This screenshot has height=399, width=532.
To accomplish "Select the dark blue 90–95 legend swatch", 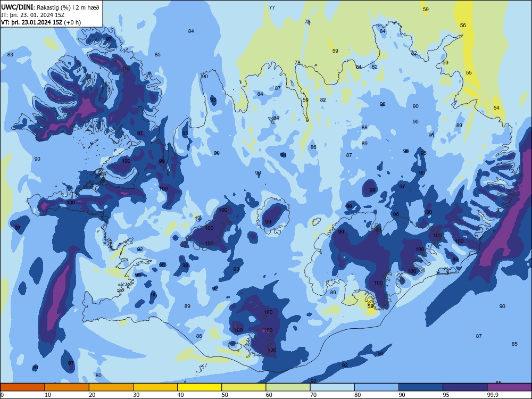I will tap(421, 387).
